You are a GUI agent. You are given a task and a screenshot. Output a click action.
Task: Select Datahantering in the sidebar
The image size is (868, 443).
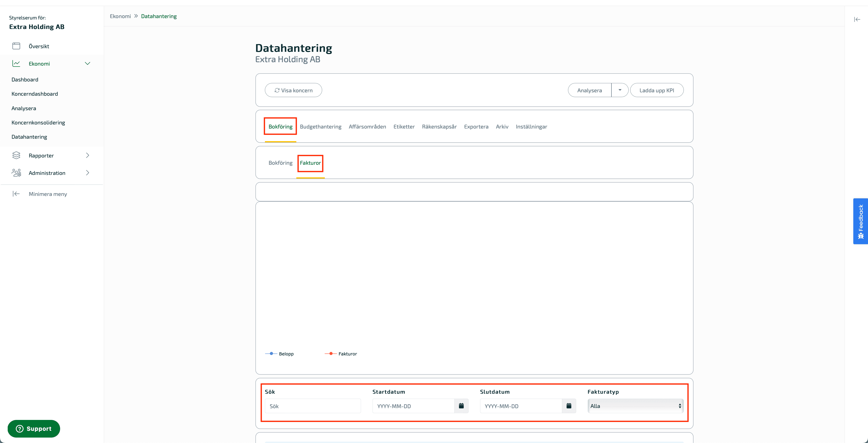tap(29, 137)
